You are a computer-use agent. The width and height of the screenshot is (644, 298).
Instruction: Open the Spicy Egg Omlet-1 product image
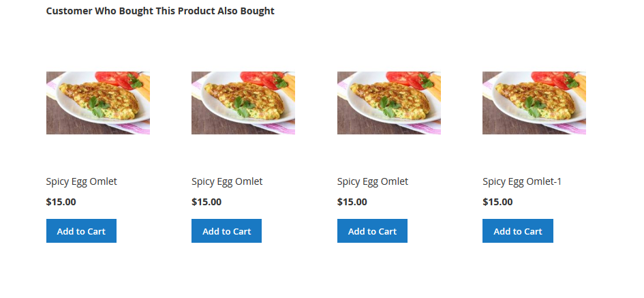[x=534, y=102]
